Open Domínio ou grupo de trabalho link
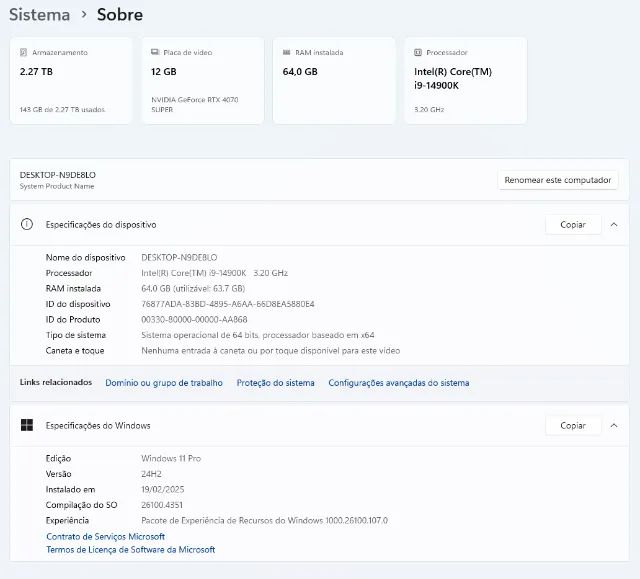Screen dimensions: 640x579 (x=164, y=383)
